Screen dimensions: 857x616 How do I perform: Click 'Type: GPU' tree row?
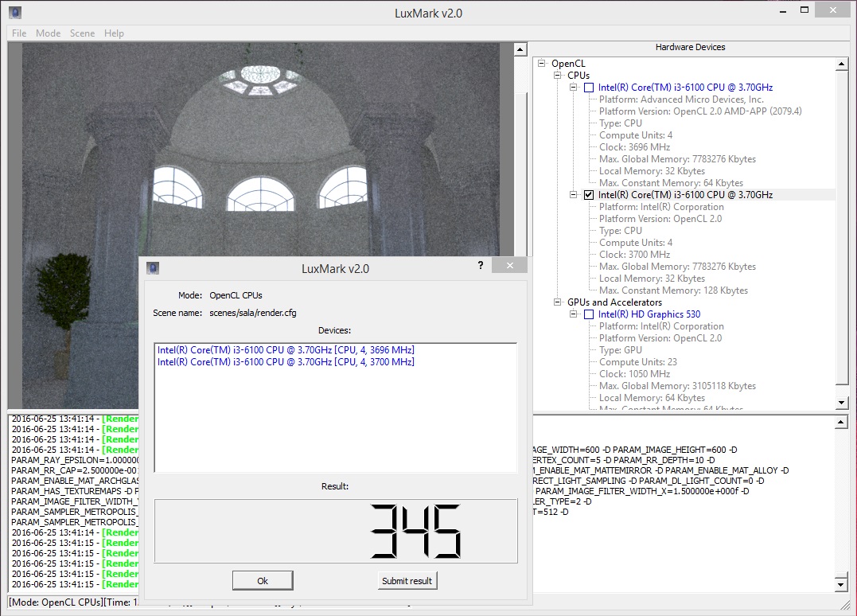coord(621,350)
